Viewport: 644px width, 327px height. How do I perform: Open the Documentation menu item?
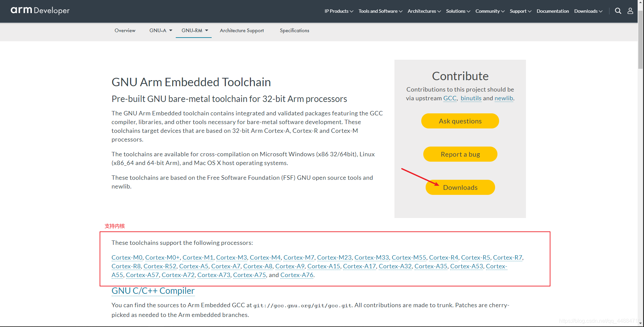coord(553,11)
